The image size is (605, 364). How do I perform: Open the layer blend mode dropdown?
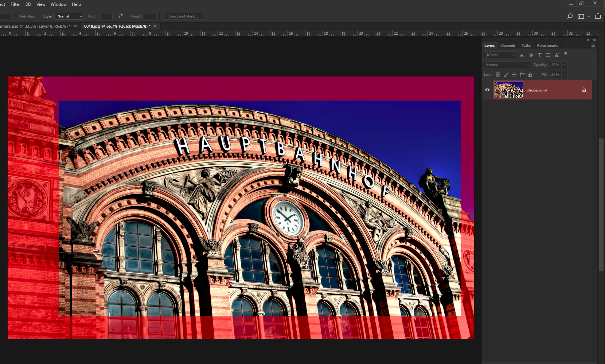[x=507, y=64]
